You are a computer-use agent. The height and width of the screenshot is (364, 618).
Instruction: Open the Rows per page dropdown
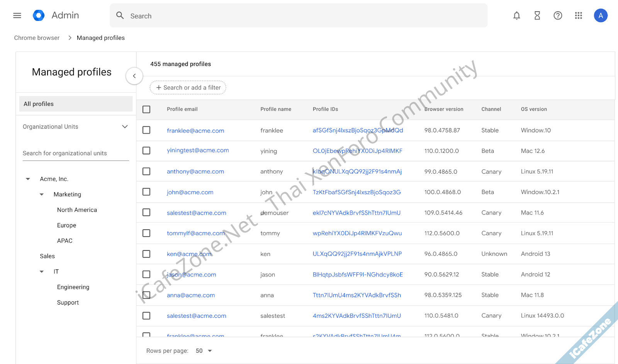[x=204, y=350]
